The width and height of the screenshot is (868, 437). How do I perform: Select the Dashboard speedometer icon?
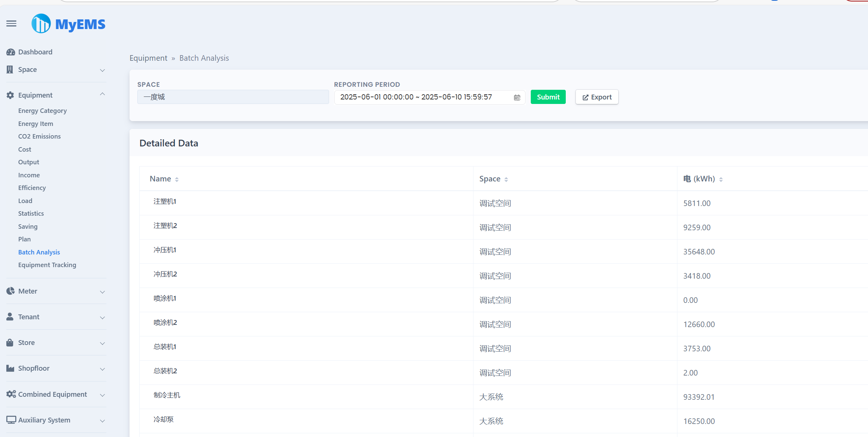tap(10, 52)
